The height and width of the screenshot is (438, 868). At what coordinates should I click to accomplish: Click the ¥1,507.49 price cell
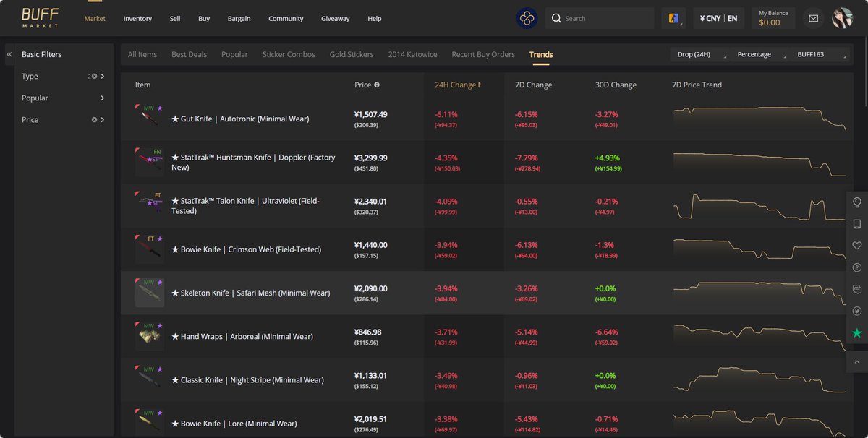pyautogui.click(x=371, y=114)
